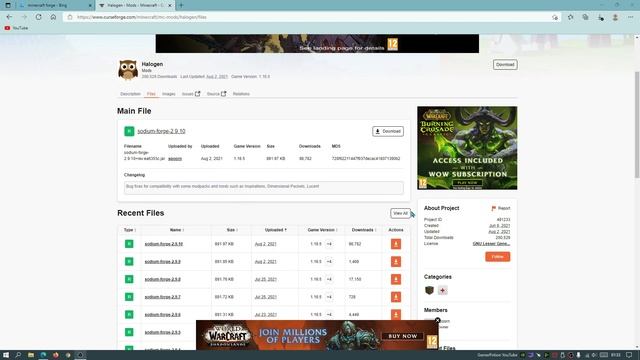Sort recent files by Uploaded date
The width and height of the screenshot is (640, 360).
276,230
